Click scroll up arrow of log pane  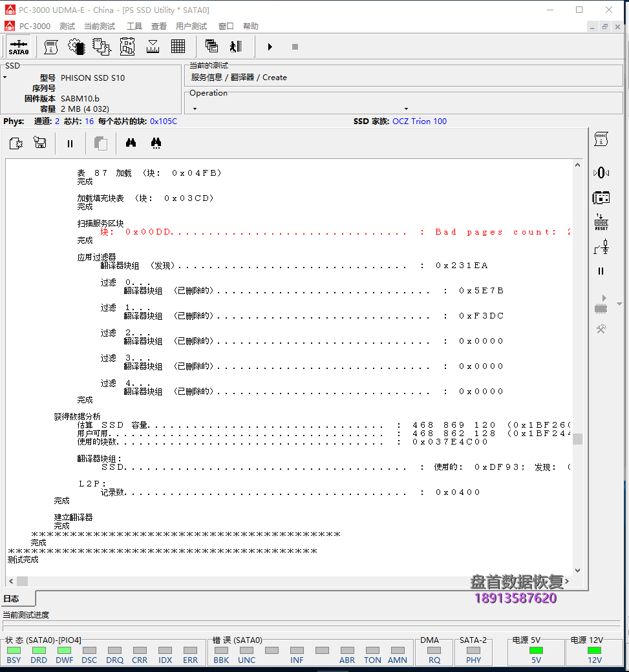click(x=577, y=165)
